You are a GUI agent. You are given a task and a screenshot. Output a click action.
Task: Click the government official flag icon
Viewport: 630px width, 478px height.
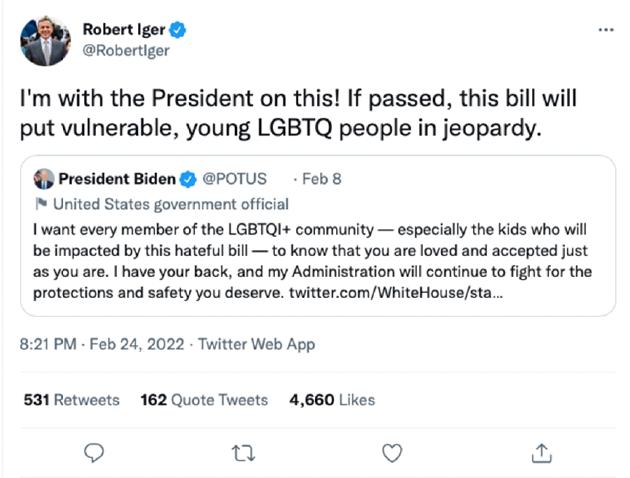(x=41, y=204)
